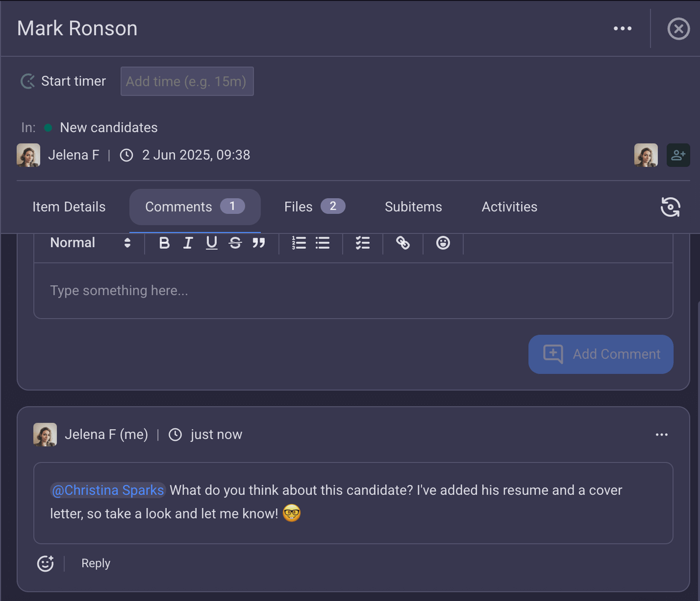Image resolution: width=700 pixels, height=601 pixels.
Task: Open the Subitems tab
Action: 413,206
